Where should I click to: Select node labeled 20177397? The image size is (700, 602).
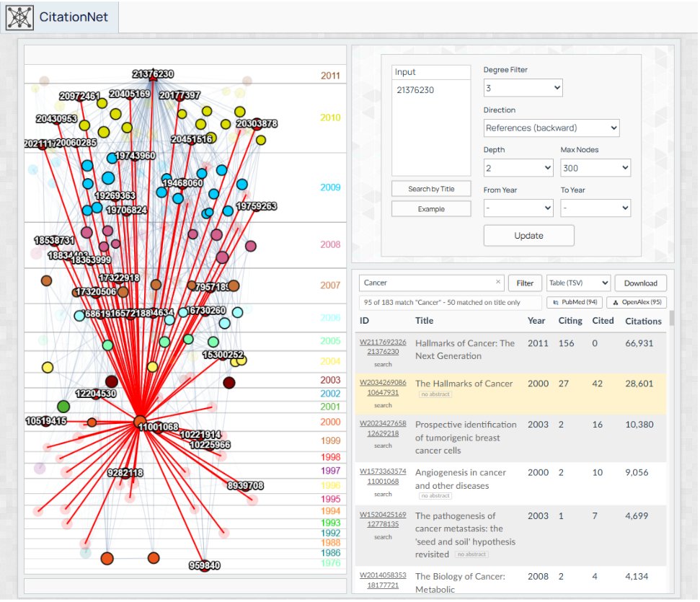coord(180,95)
